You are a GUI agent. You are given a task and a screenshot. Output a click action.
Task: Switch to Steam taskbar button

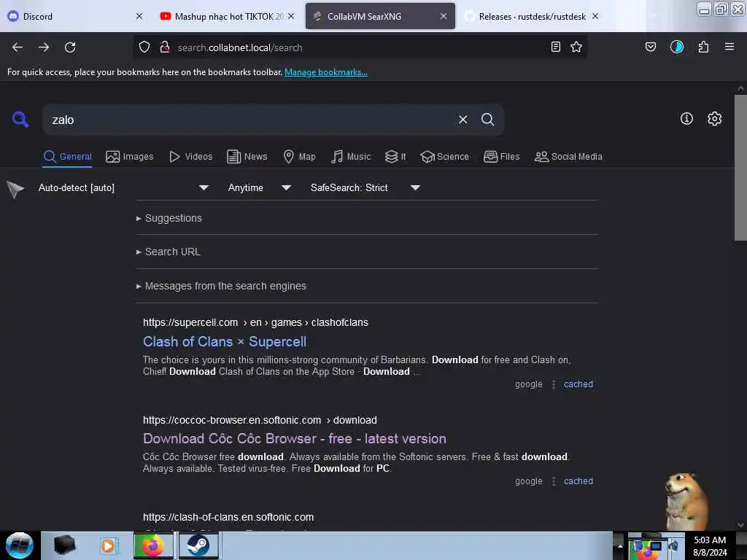coord(198,545)
